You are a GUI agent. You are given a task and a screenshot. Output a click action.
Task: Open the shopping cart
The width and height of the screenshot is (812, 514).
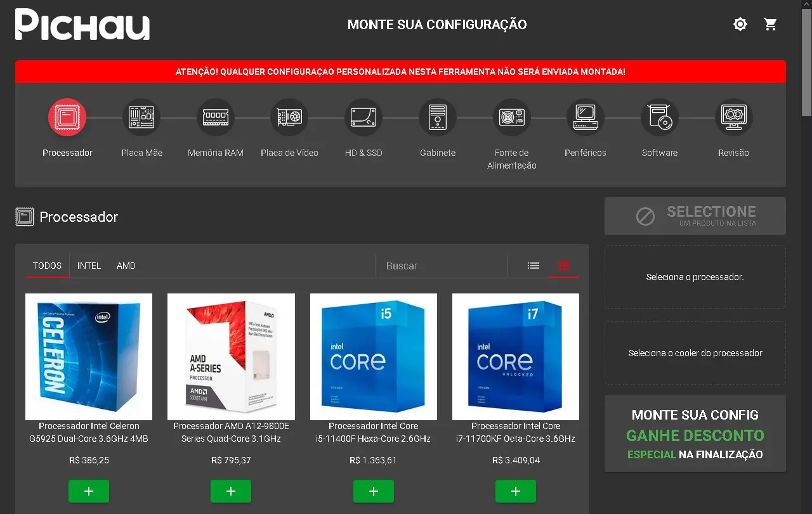point(771,24)
